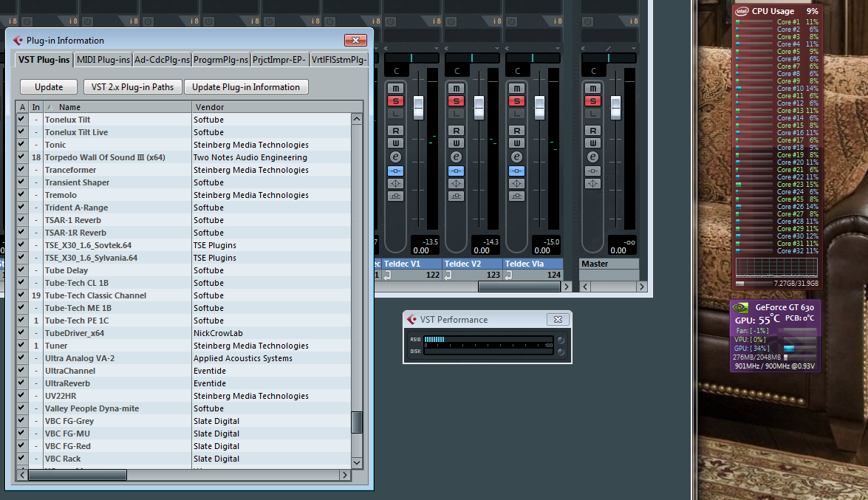Viewport: 868px width, 500px height.
Task: Mute the Master channel
Action: (x=593, y=89)
